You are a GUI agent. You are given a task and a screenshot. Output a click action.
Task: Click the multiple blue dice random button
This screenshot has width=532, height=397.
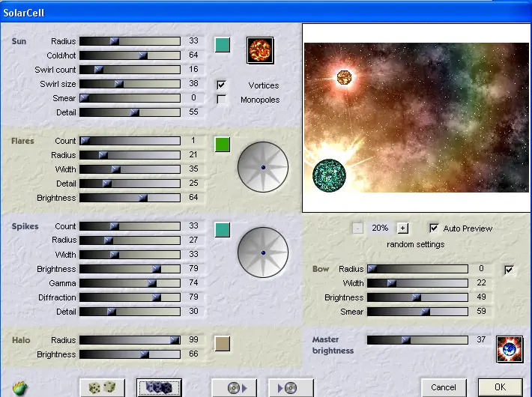point(159,387)
